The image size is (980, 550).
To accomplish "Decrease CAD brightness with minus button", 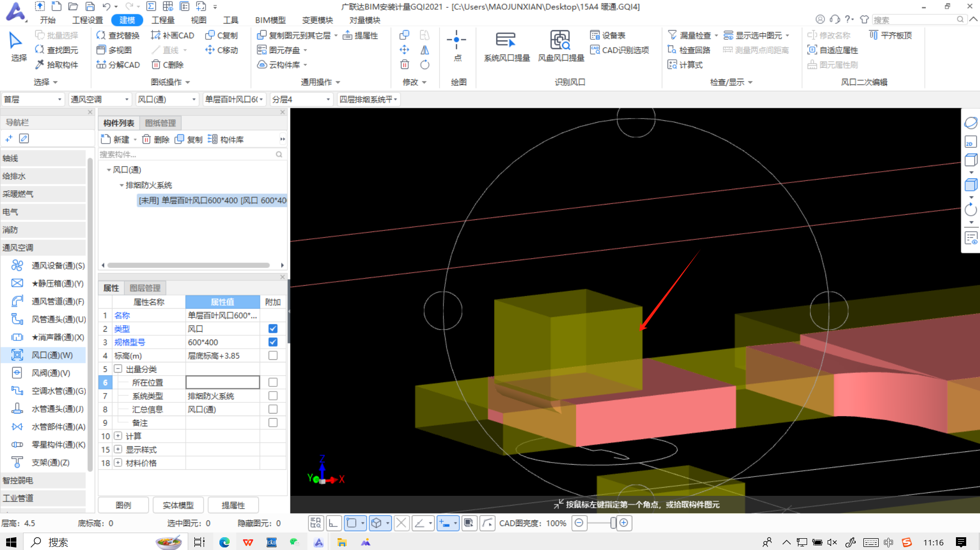I will [x=579, y=523].
